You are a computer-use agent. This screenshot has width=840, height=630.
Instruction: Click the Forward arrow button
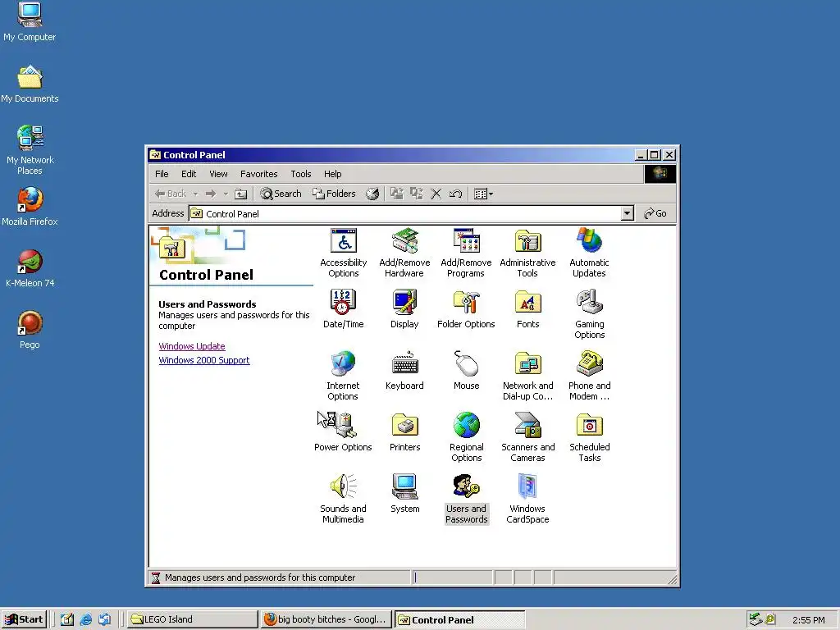point(211,194)
